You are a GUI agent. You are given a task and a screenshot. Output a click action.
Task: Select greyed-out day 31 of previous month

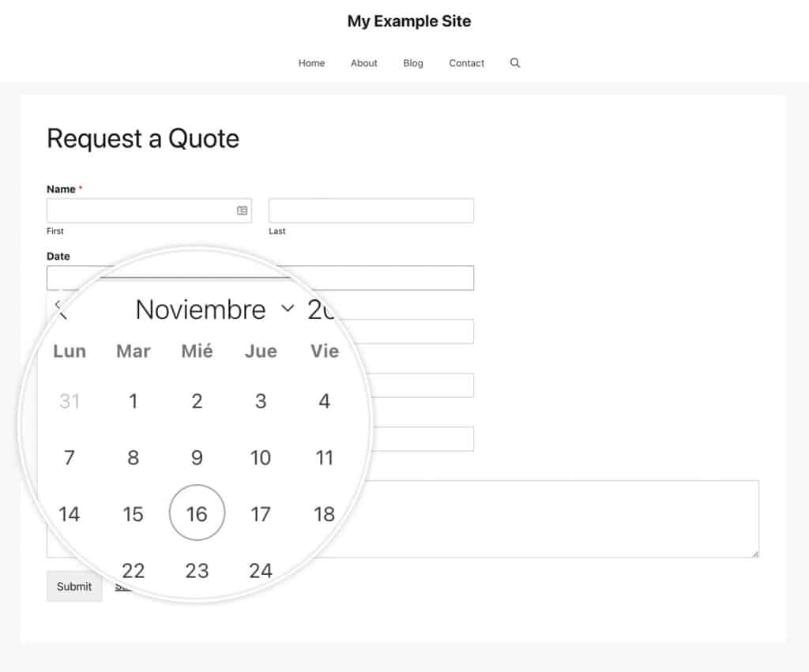pos(70,401)
